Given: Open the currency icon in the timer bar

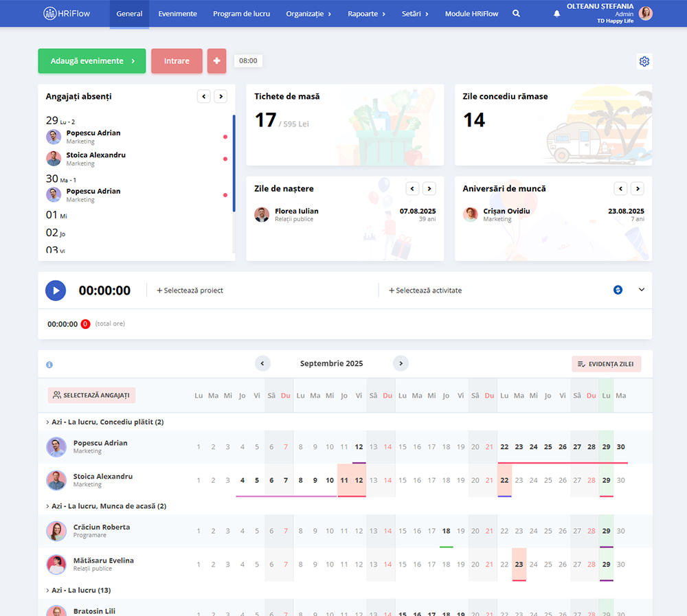Looking at the screenshot, I should click(618, 290).
